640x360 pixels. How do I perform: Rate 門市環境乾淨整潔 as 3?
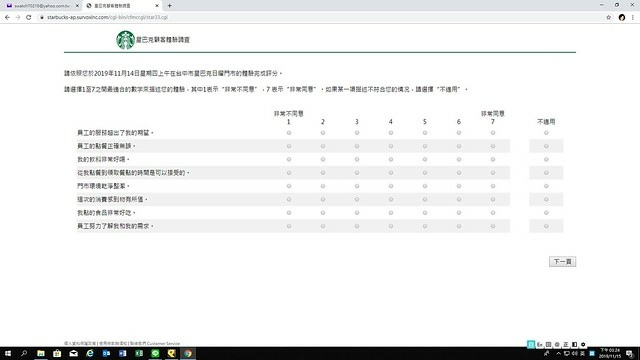(357, 186)
